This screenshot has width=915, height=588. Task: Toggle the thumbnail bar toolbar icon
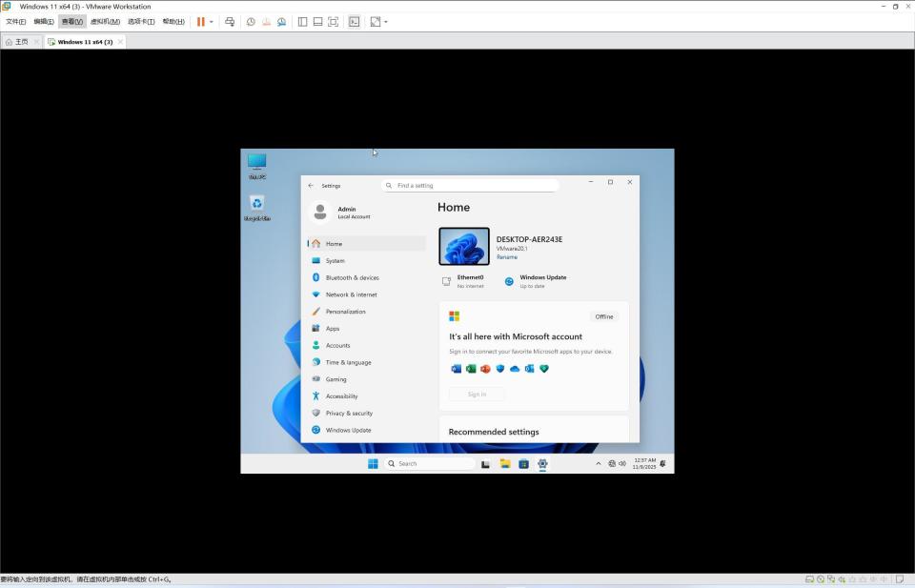317,21
